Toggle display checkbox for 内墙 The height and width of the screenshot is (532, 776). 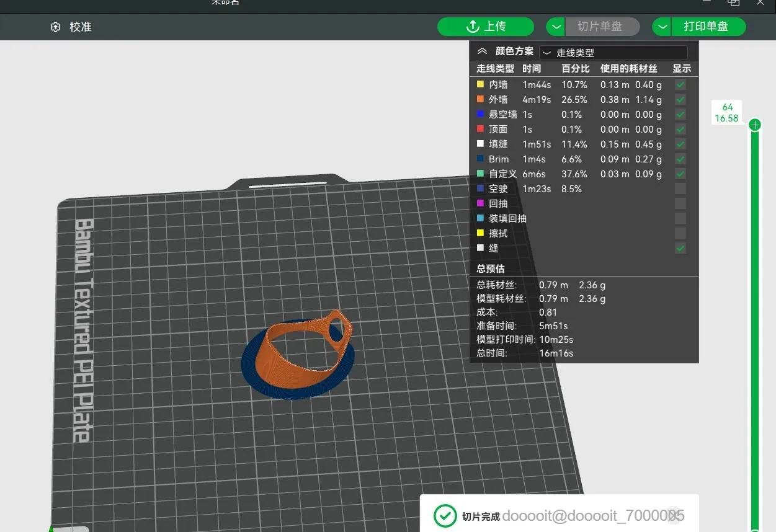click(680, 84)
